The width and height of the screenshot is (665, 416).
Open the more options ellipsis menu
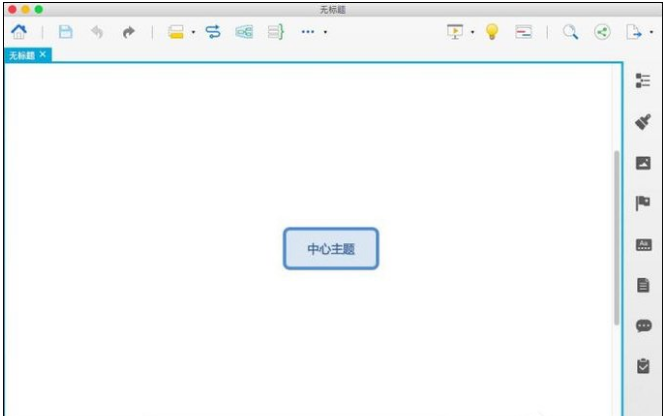[x=308, y=32]
